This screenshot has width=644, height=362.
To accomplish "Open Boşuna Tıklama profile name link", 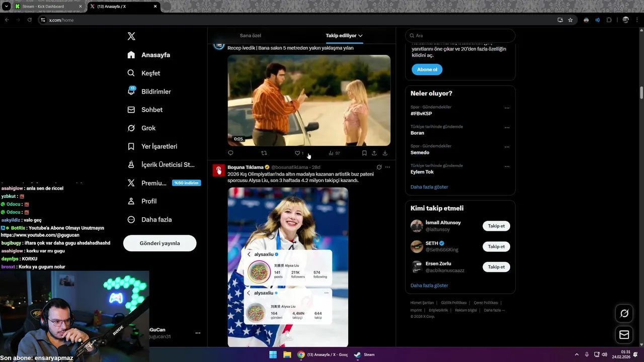I will [246, 167].
